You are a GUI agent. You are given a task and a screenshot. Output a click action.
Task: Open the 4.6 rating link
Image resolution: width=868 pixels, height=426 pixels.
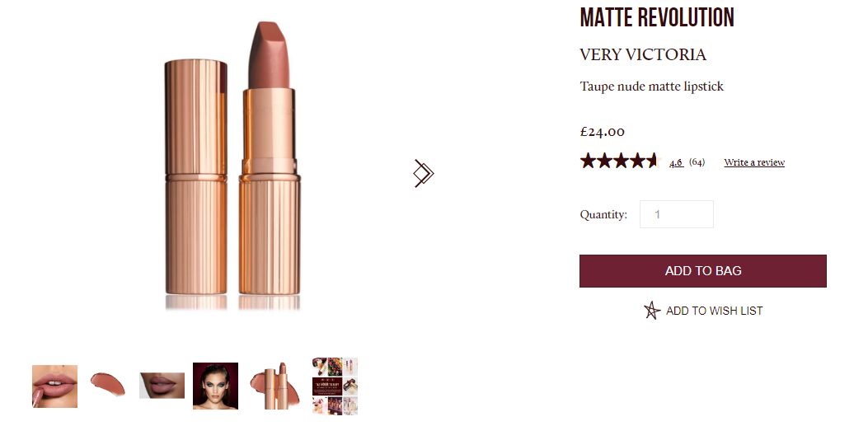(x=676, y=162)
